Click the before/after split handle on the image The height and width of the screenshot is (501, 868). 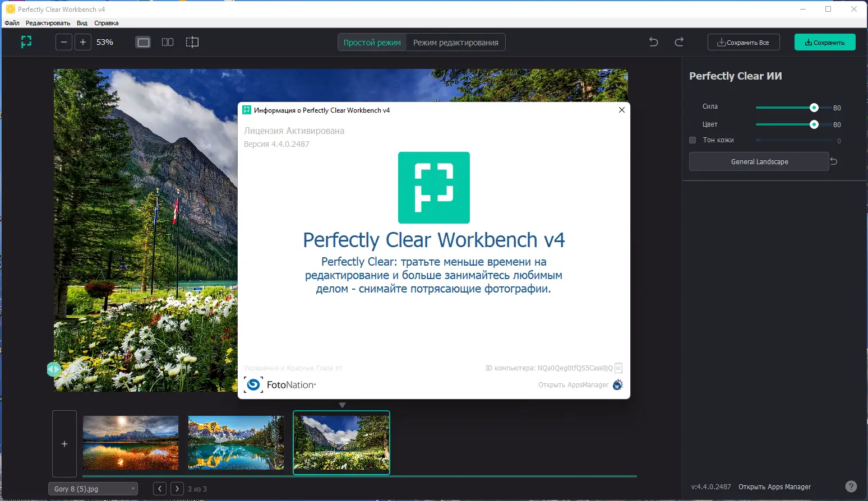[54, 369]
